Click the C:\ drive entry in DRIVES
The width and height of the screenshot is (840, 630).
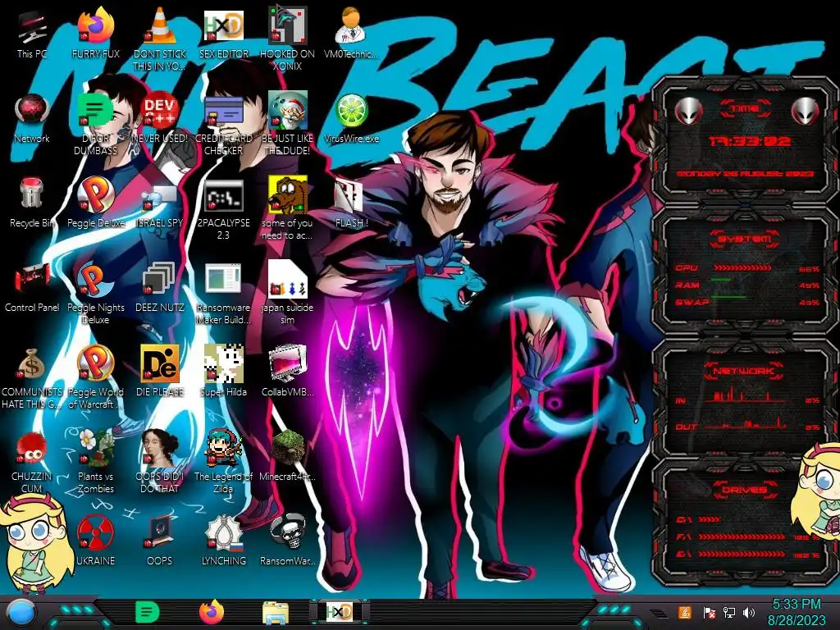tap(698, 519)
